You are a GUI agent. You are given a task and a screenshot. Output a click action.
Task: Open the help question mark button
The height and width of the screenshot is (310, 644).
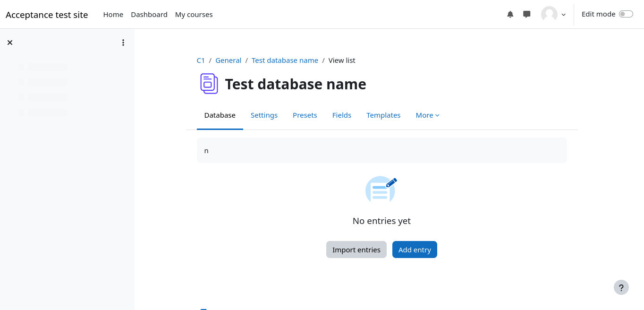tap(621, 287)
